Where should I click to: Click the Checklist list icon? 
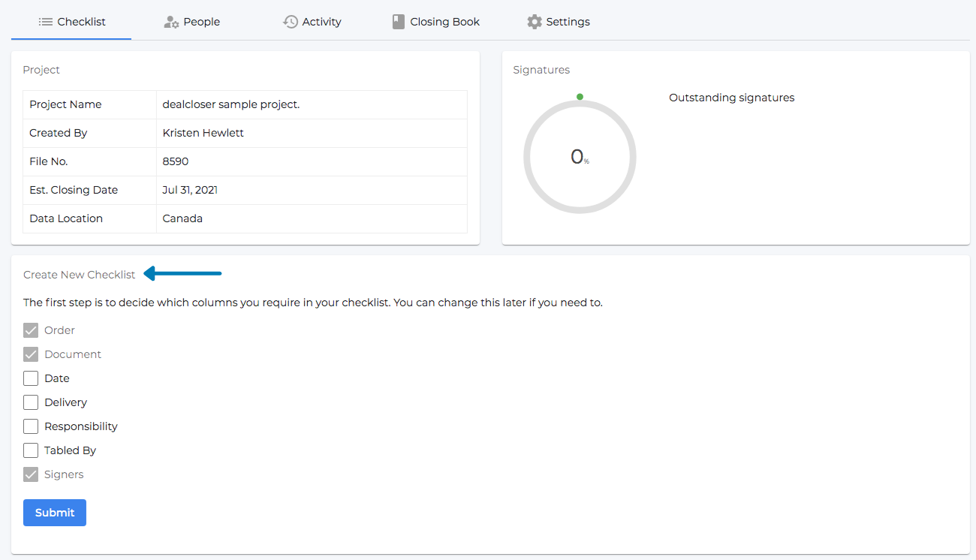[45, 22]
